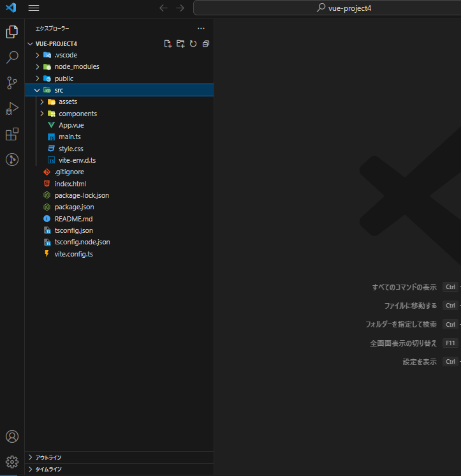Select the assets folder name
Viewport: 461px width, 476px height.
tap(68, 101)
